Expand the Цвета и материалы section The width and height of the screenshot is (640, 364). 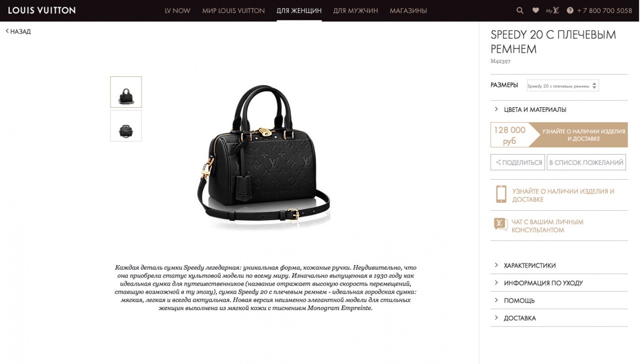[559, 109]
